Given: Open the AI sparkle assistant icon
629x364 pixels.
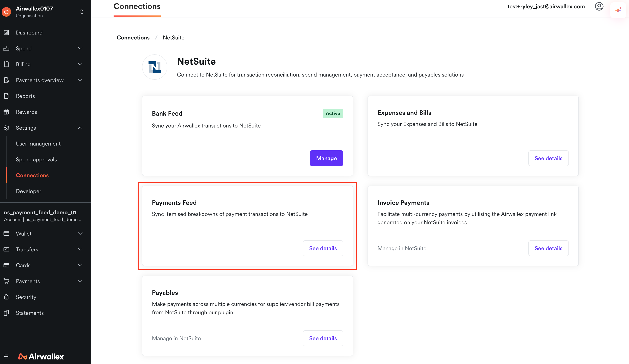Looking at the screenshot, I should click(618, 10).
